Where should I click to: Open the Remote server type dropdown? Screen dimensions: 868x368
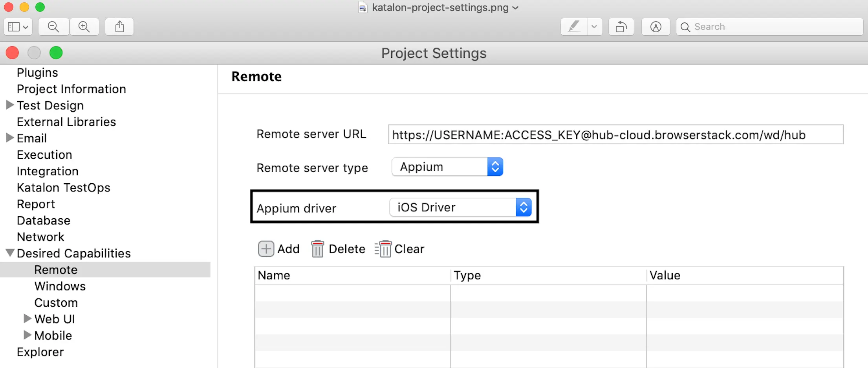pyautogui.click(x=447, y=167)
